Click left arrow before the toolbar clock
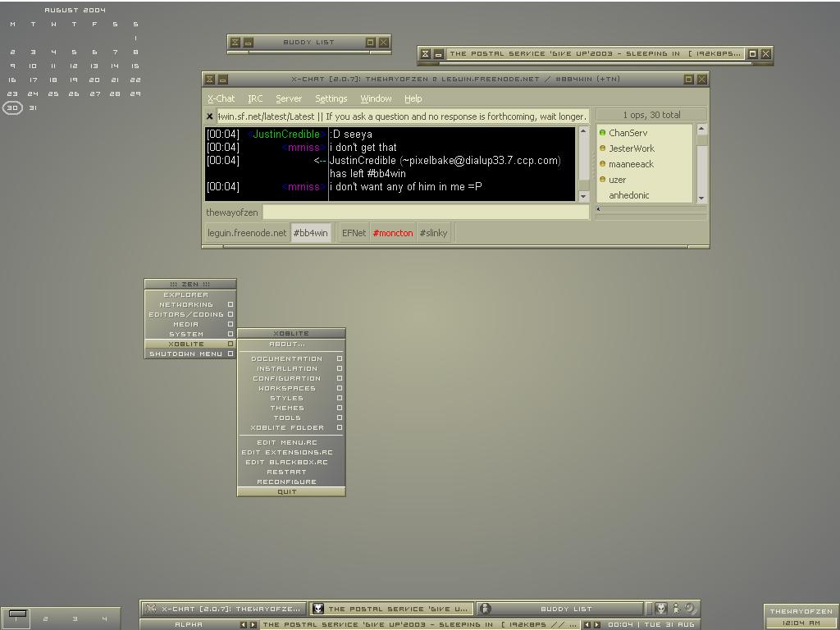840x630 pixels. coord(587,624)
